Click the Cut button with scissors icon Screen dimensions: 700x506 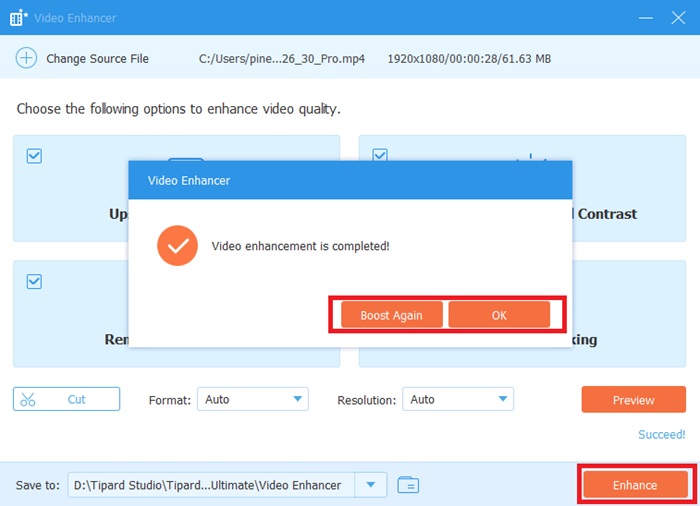tap(66, 399)
